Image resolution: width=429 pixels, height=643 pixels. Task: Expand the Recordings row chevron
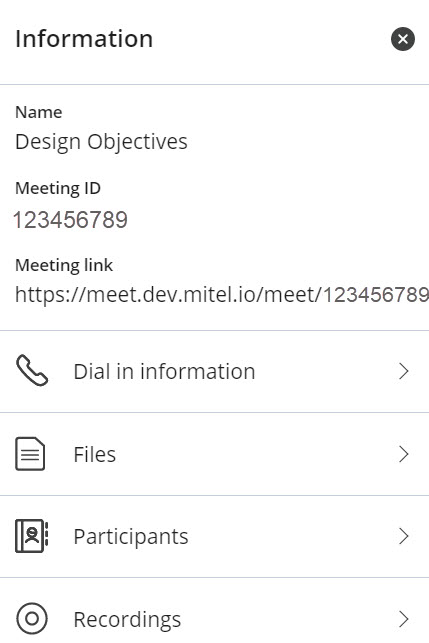[x=404, y=619]
